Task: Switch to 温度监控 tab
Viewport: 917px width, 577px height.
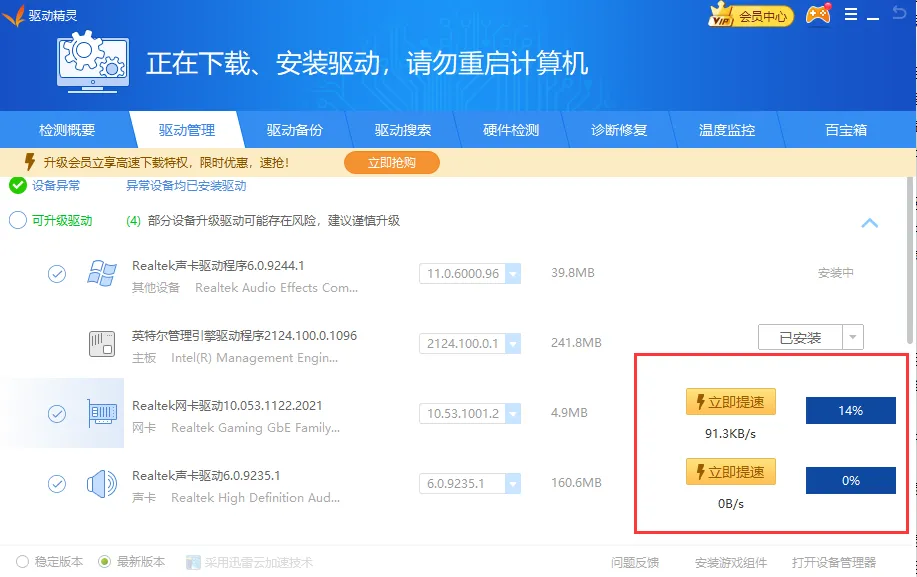Action: pos(727,130)
